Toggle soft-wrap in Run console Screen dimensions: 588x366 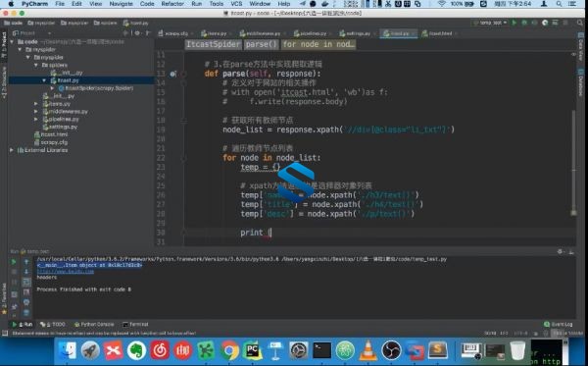(x=26, y=282)
